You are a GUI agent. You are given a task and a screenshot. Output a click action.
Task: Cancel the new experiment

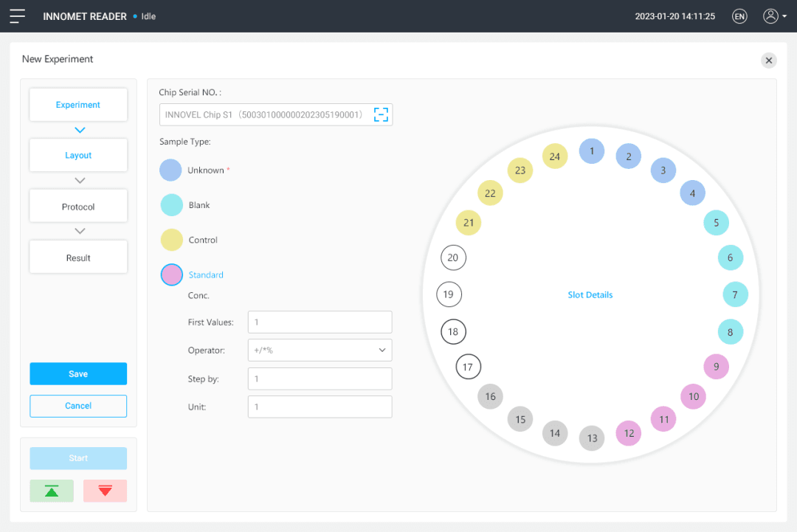(x=78, y=406)
